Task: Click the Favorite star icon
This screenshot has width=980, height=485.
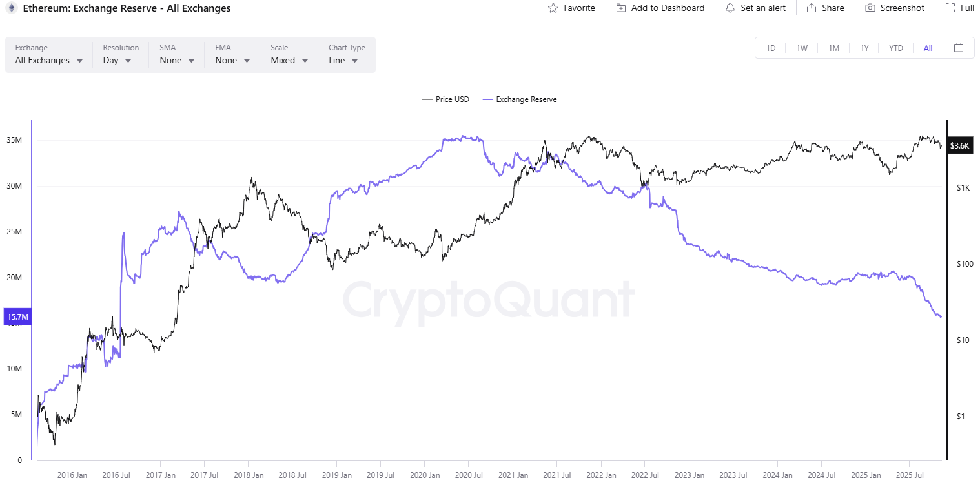Action: [x=553, y=8]
